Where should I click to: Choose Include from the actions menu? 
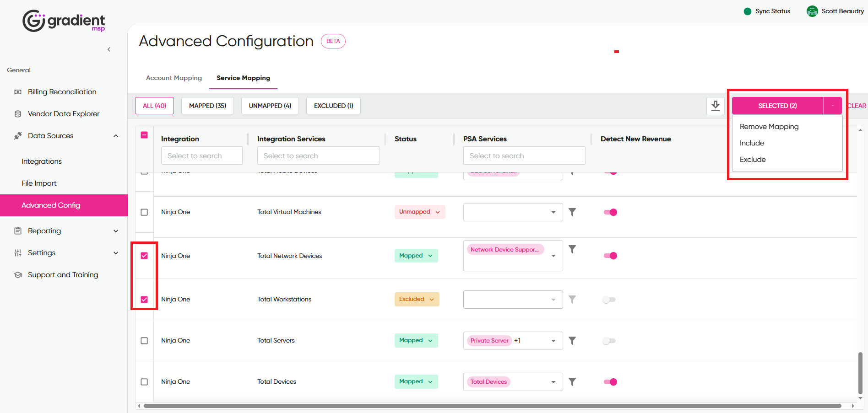[752, 143]
